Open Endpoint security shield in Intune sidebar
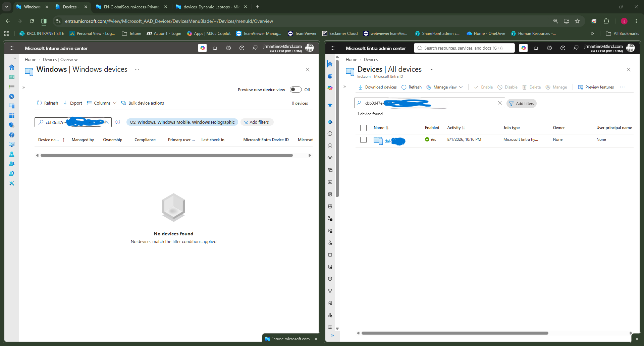This screenshot has height=346, width=644. point(12,125)
